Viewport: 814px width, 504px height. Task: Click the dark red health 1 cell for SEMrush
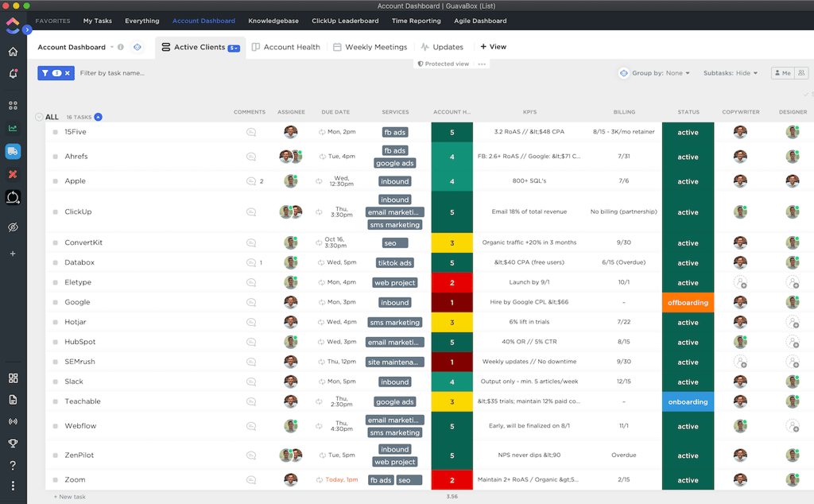pos(452,362)
